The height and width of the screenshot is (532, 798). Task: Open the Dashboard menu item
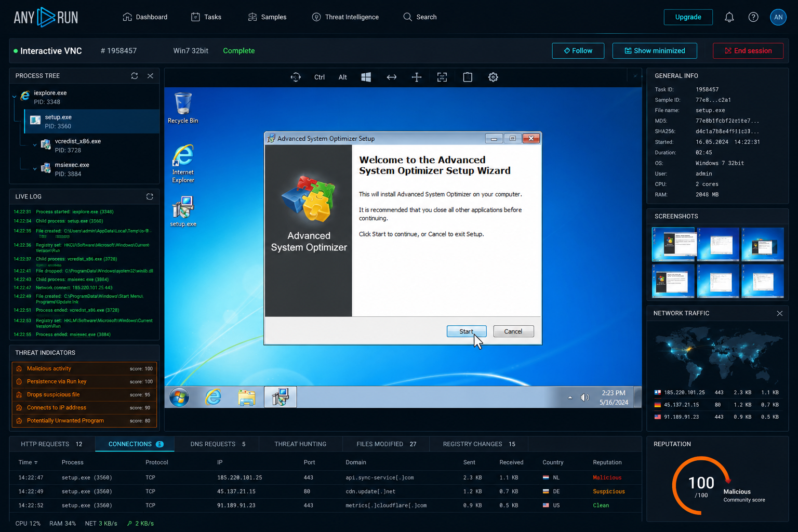145,17
